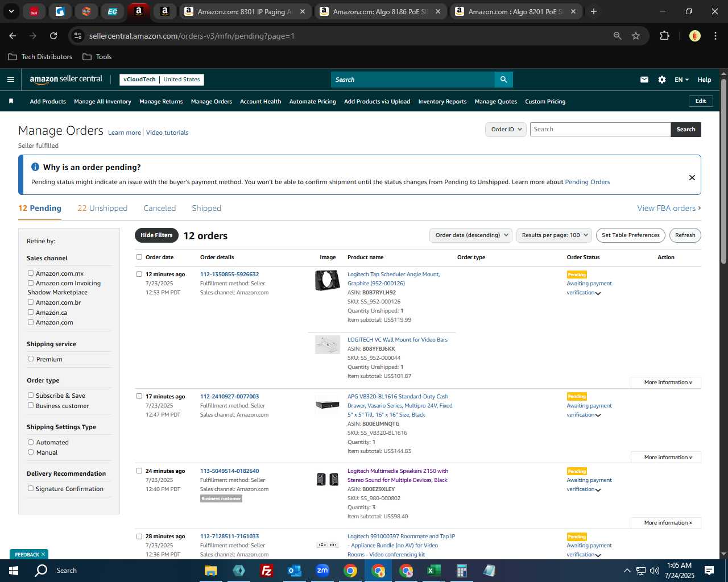
Task: Expand More information for order 112-1350855-5926632
Action: (666, 383)
